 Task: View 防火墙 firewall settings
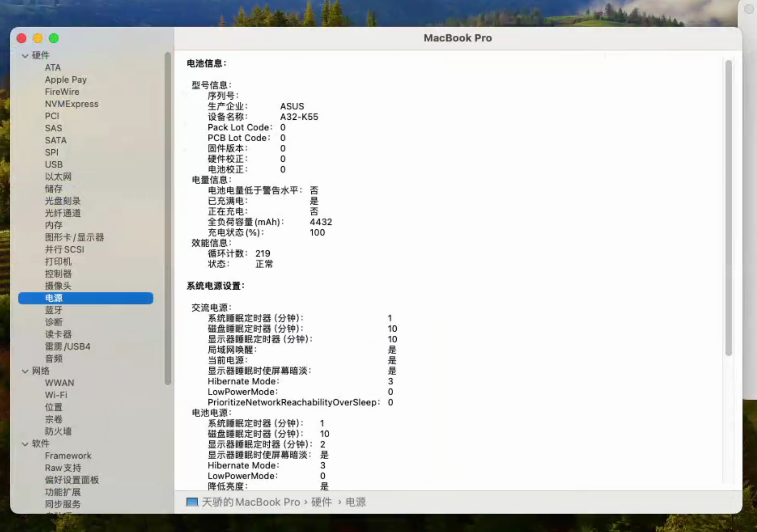point(58,431)
